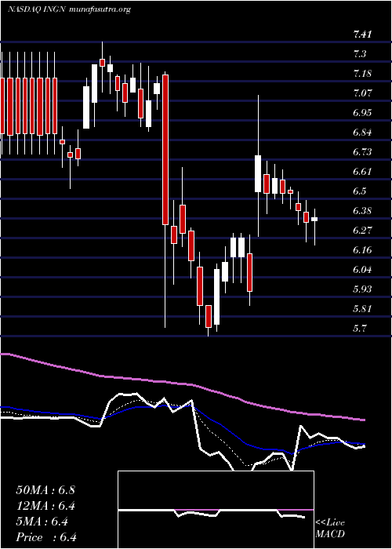Image resolution: width=392 pixels, height=549 pixels.
Task: Click the Price : 6.4 readout
Action: tap(45, 537)
